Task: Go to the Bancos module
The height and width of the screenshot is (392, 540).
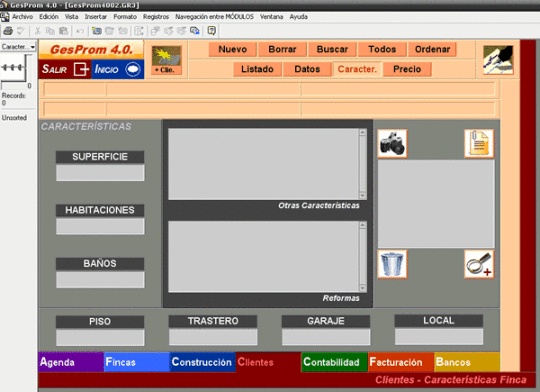Action: pos(467,362)
